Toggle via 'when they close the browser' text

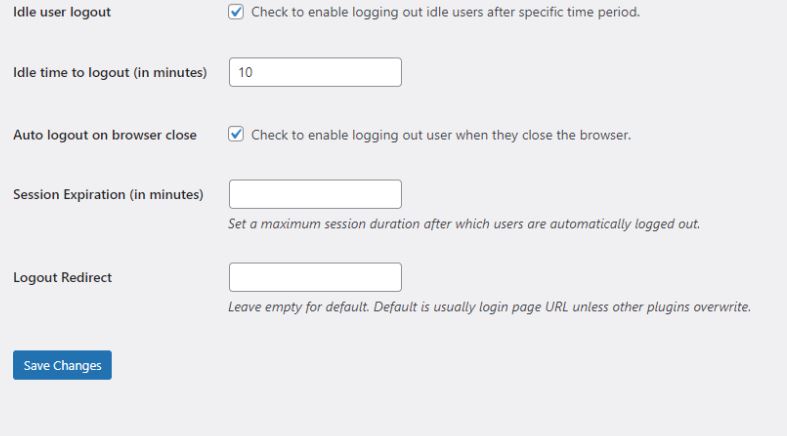coord(544,135)
